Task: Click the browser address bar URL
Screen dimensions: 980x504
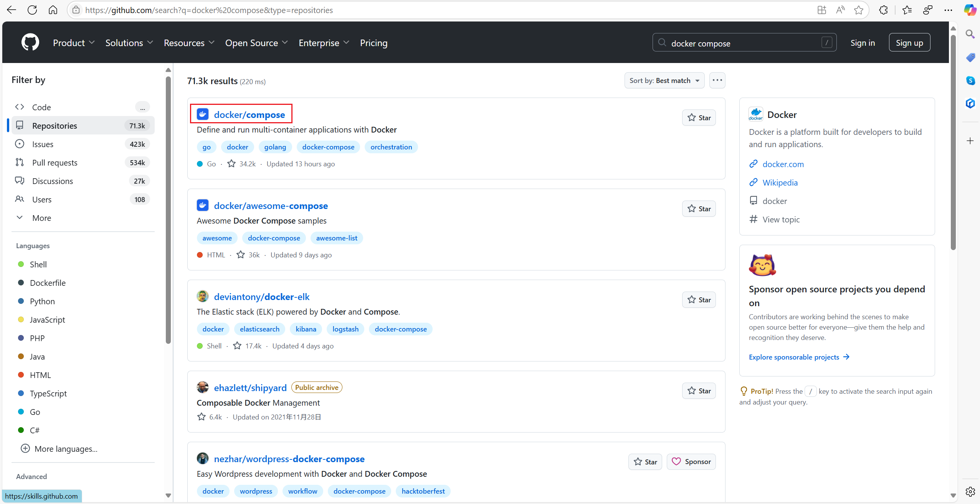Action: point(209,10)
